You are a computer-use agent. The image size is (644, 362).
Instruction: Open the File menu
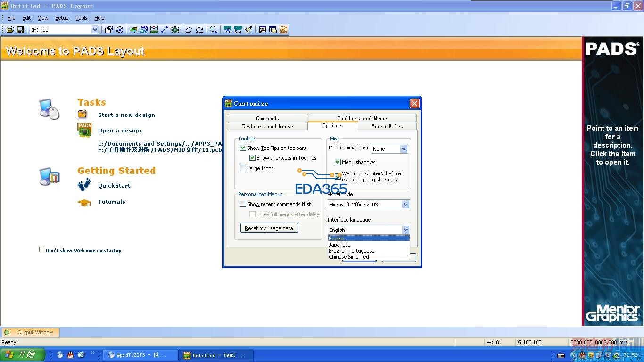(11, 18)
